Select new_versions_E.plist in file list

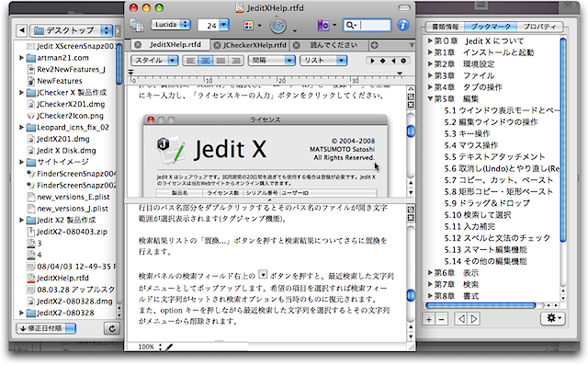click(73, 197)
